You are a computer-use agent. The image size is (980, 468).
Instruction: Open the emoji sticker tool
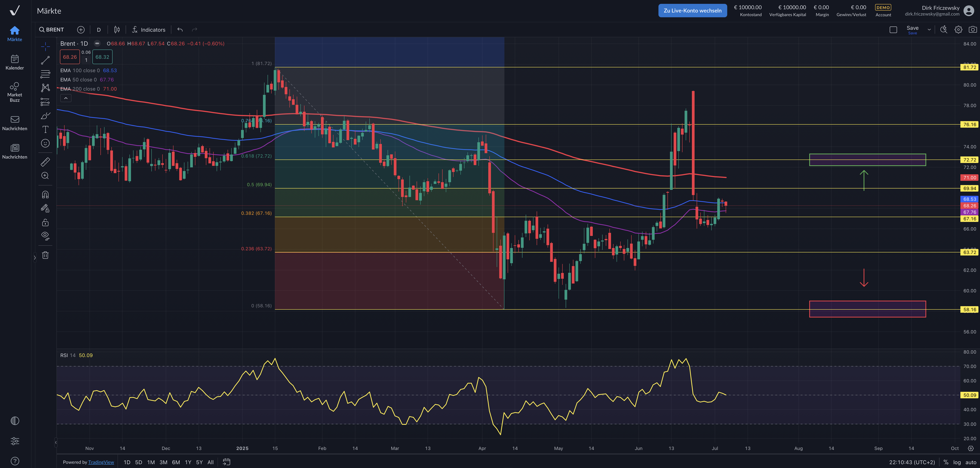(x=45, y=143)
